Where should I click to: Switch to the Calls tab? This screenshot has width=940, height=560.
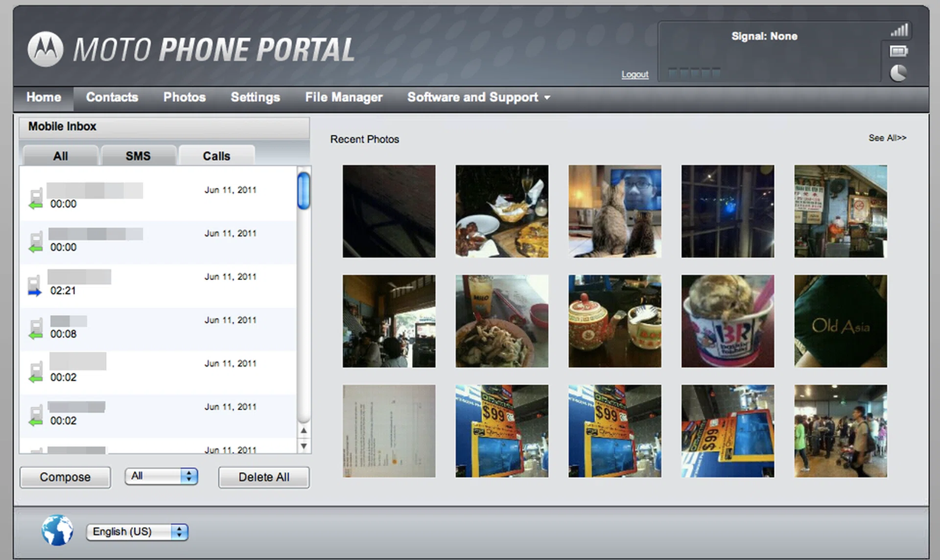tap(216, 156)
